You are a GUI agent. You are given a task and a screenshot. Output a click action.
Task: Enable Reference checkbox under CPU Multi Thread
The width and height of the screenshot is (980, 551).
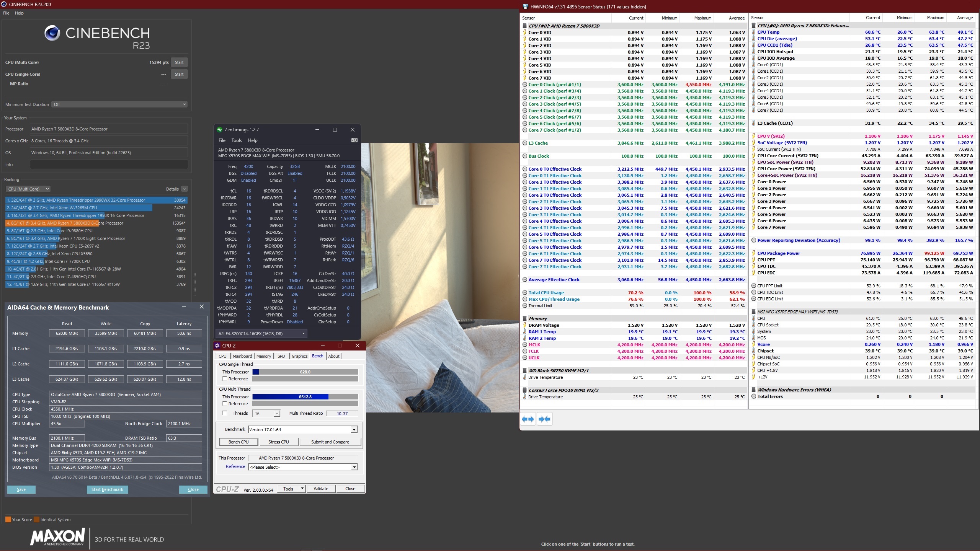tap(225, 404)
